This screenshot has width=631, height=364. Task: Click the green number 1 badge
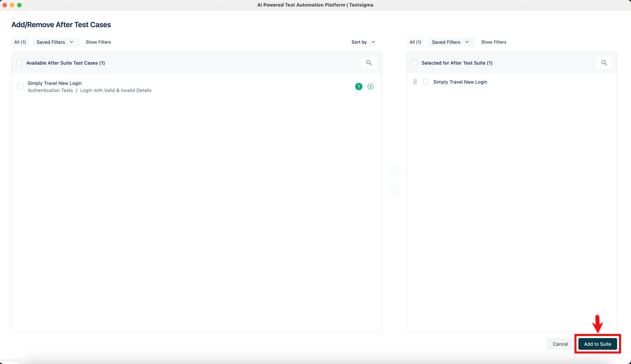pyautogui.click(x=359, y=87)
